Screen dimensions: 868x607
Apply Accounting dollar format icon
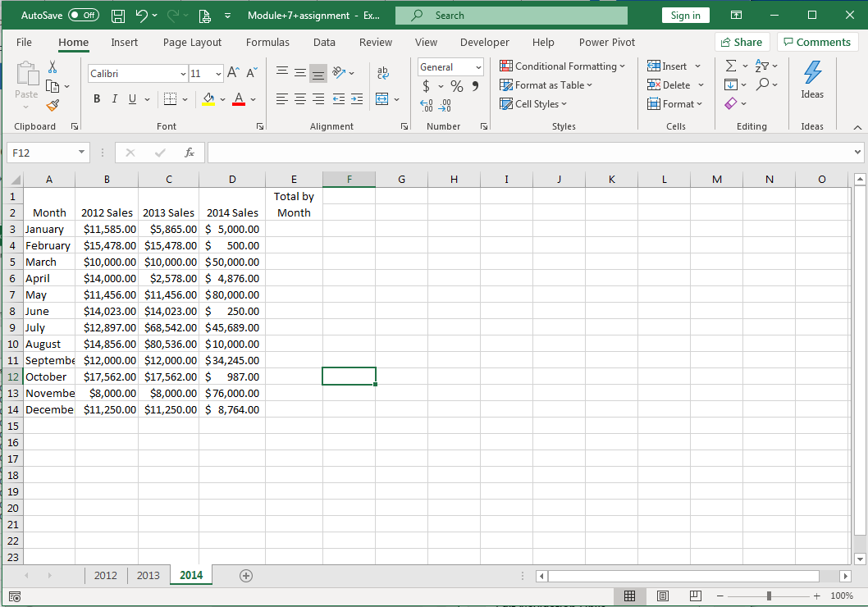pos(426,86)
